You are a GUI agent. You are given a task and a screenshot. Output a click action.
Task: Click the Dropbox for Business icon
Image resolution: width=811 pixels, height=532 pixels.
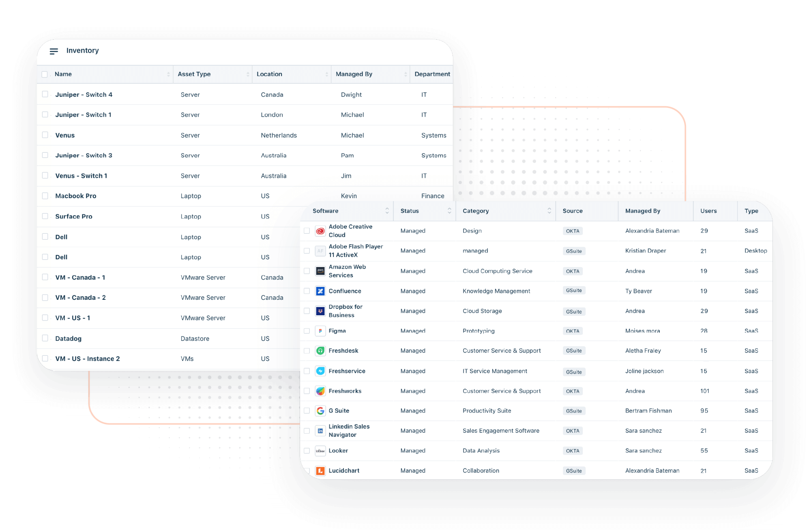pos(320,311)
